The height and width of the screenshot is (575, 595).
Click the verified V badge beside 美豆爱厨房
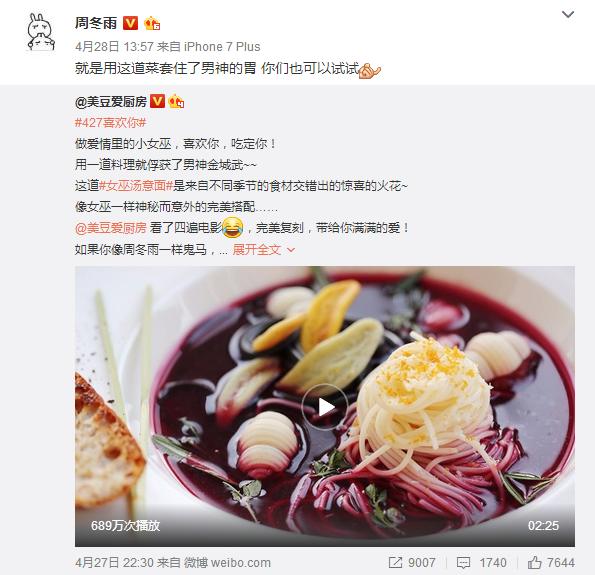[157, 101]
